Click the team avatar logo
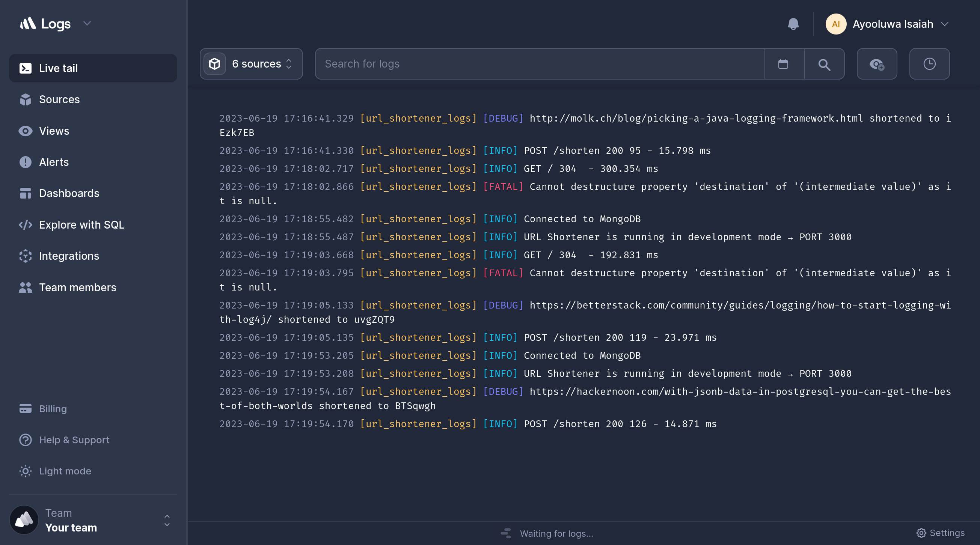This screenshot has height=545, width=980. point(24,520)
